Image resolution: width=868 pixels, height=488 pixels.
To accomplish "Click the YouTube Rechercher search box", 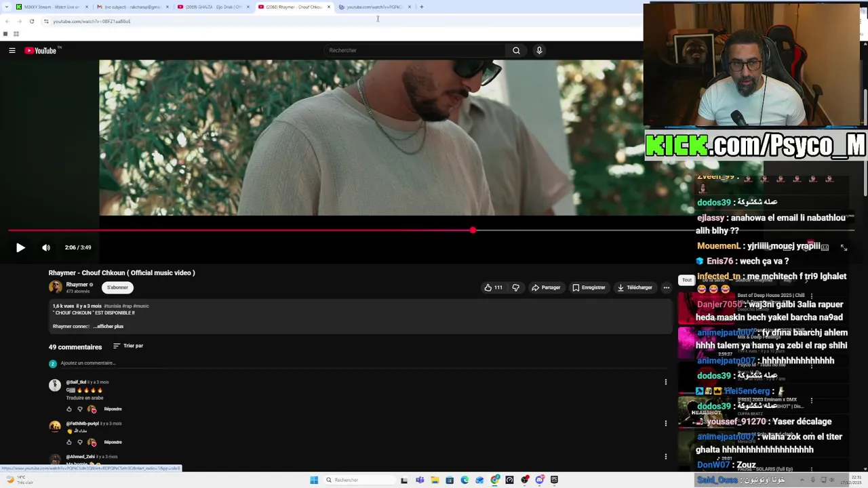I will pyautogui.click(x=414, y=50).
